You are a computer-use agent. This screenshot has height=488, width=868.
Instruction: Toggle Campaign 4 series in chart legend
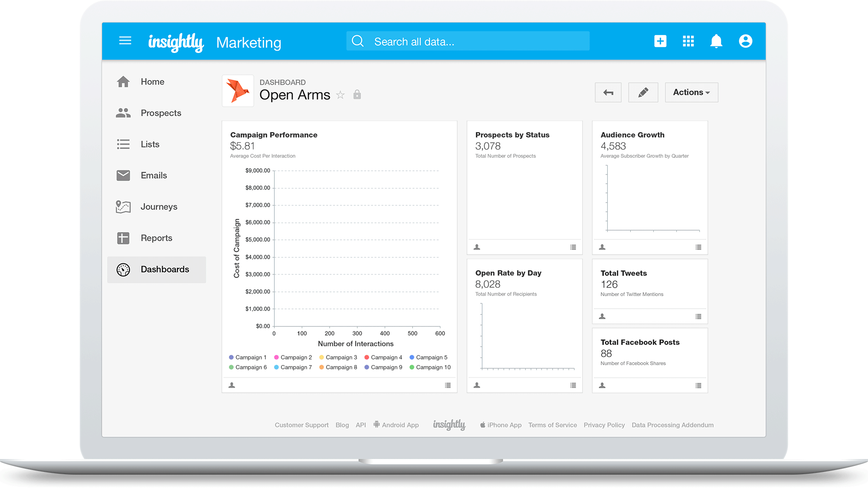[383, 357]
